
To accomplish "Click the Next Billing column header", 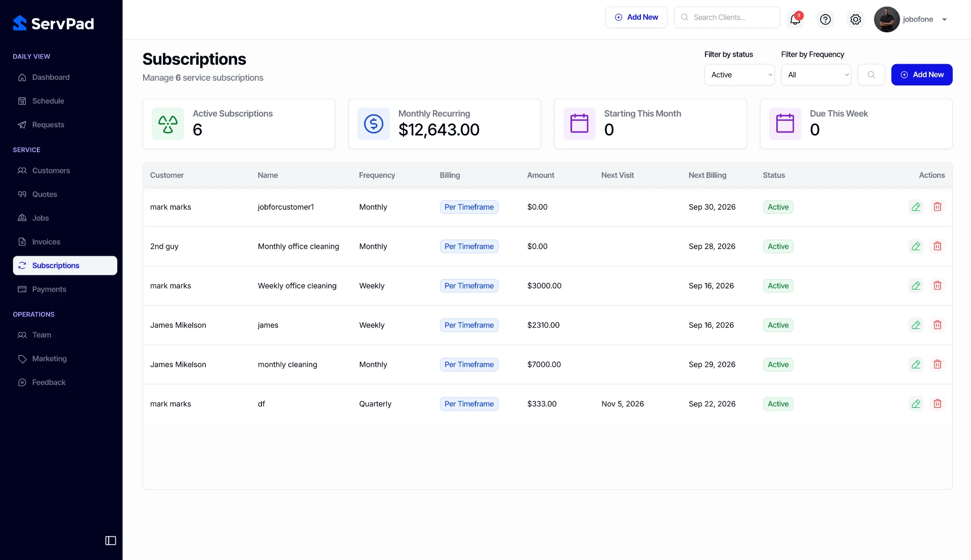I will (x=707, y=175).
